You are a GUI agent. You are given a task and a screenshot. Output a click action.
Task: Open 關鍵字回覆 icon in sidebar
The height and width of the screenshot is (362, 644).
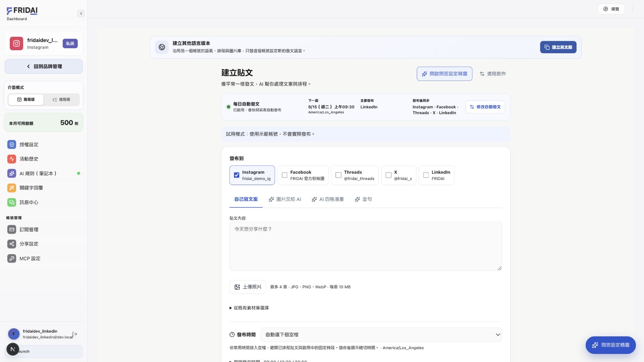12,188
